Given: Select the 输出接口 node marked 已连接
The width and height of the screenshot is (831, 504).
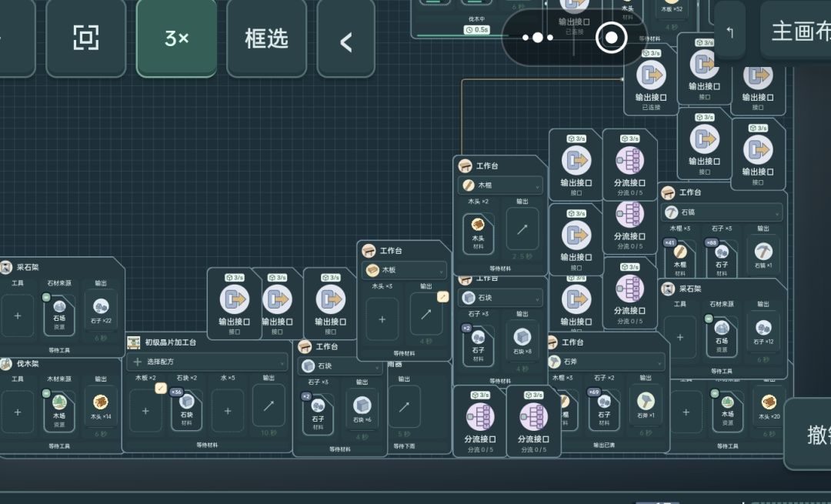Looking at the screenshot, I should pos(651,81).
